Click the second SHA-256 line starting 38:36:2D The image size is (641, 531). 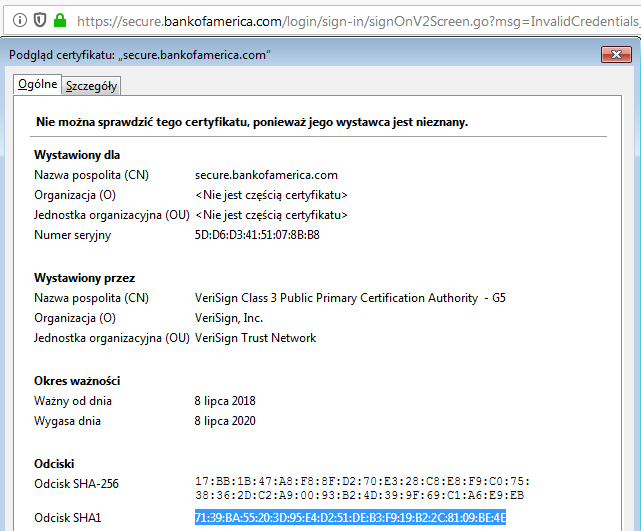[359, 495]
